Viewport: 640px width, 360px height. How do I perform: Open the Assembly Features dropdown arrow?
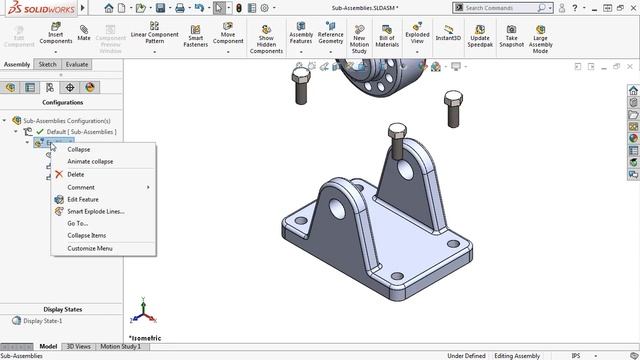(x=301, y=52)
